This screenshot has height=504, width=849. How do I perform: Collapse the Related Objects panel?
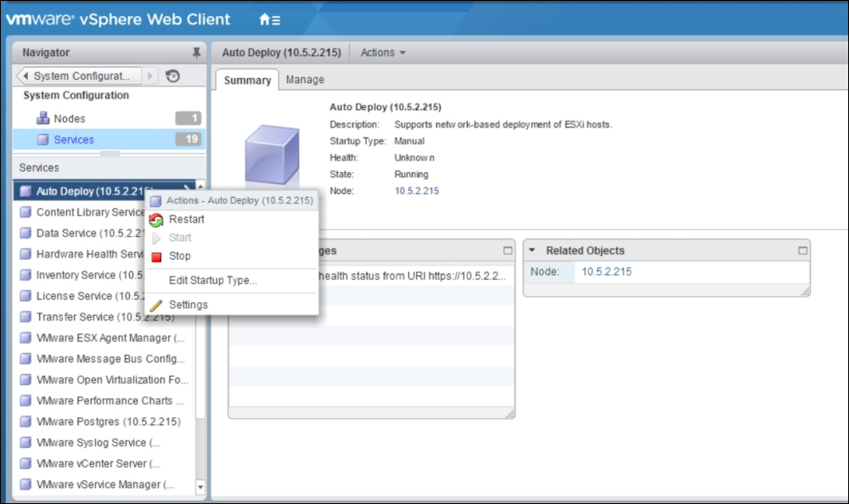point(531,250)
